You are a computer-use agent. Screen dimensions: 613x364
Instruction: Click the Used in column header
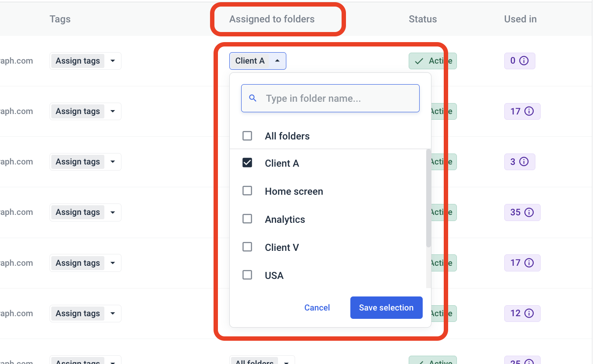(x=520, y=19)
